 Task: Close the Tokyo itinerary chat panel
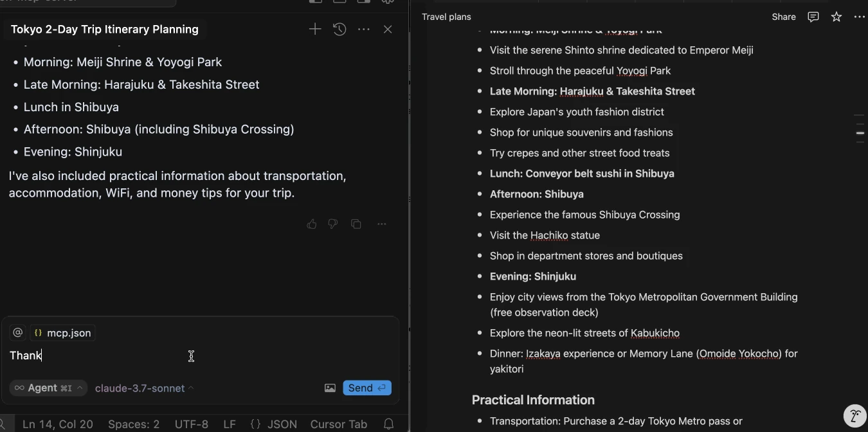point(388,29)
